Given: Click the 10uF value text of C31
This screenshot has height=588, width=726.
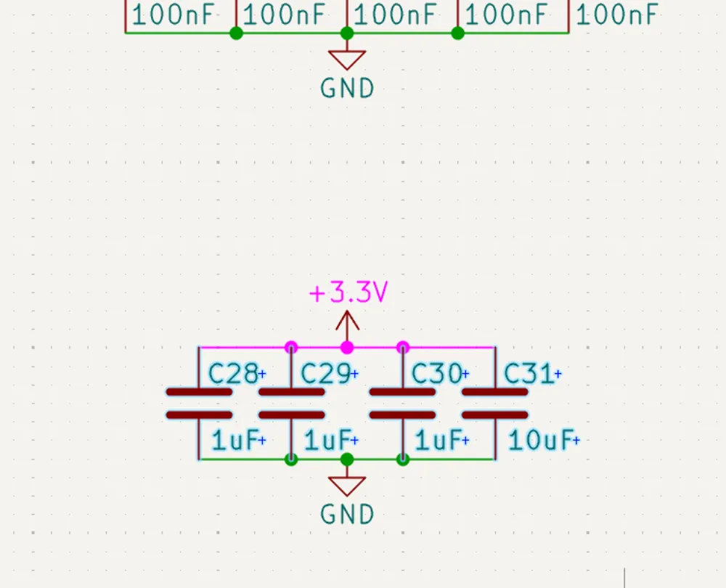Looking at the screenshot, I should tap(539, 440).
